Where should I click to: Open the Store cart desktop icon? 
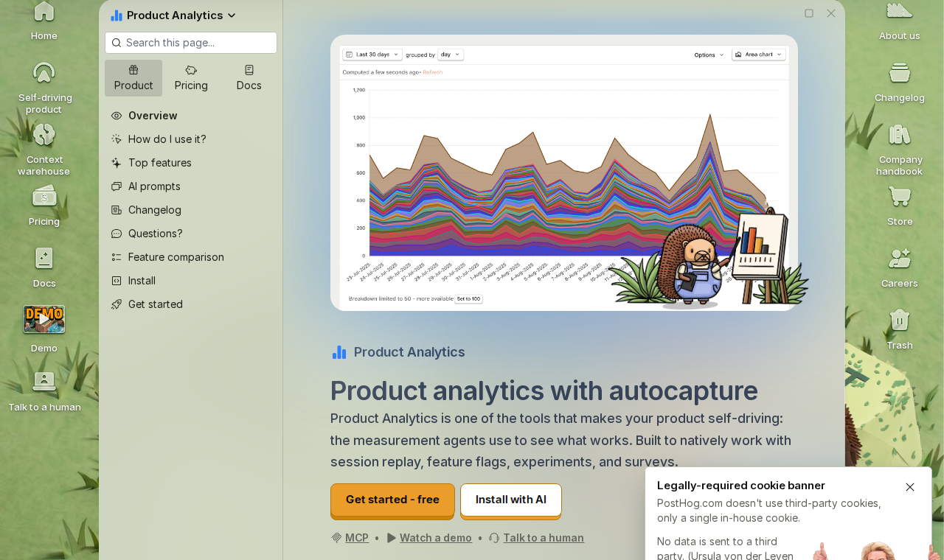(x=899, y=206)
